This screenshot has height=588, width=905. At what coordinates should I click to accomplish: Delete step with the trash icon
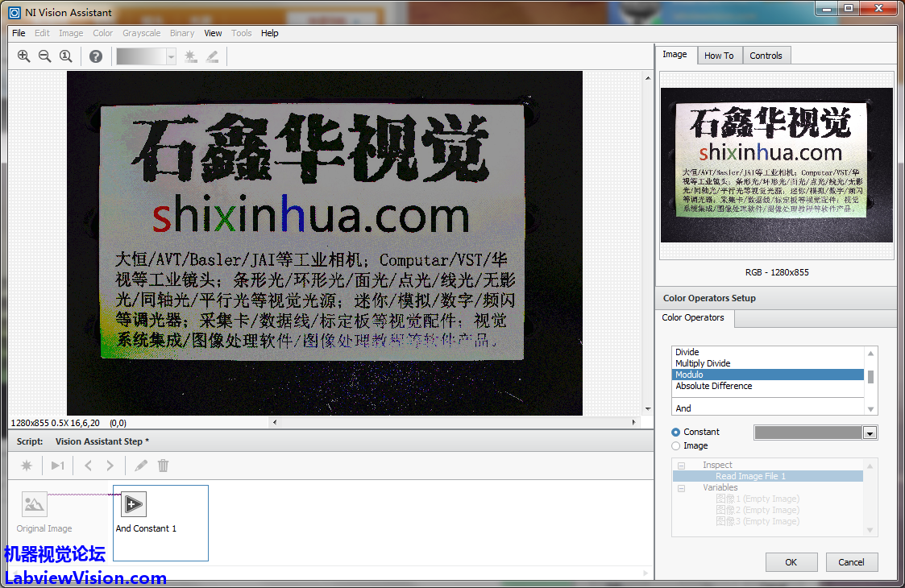point(164,465)
